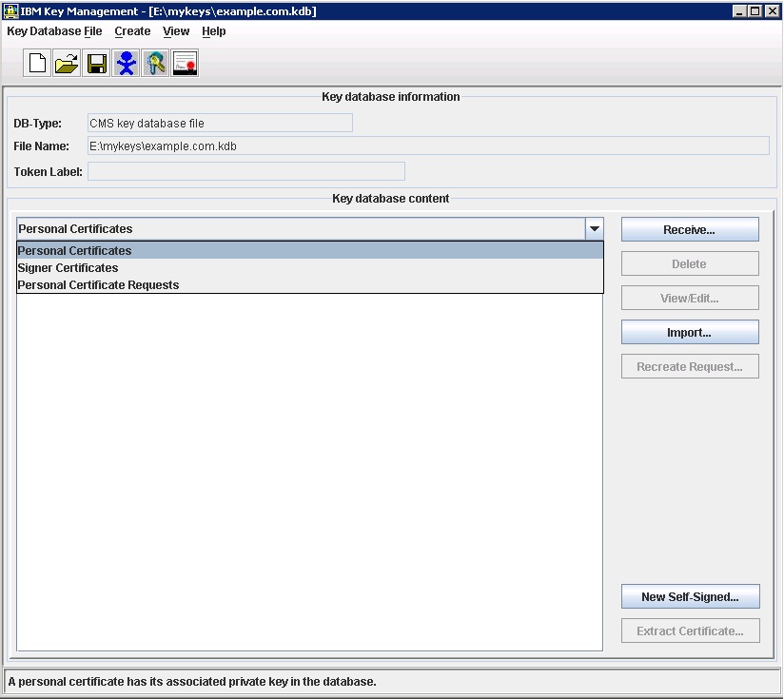Open the certificate document toolbar icon
Viewport: 784px width, 699px height.
pos(185,62)
